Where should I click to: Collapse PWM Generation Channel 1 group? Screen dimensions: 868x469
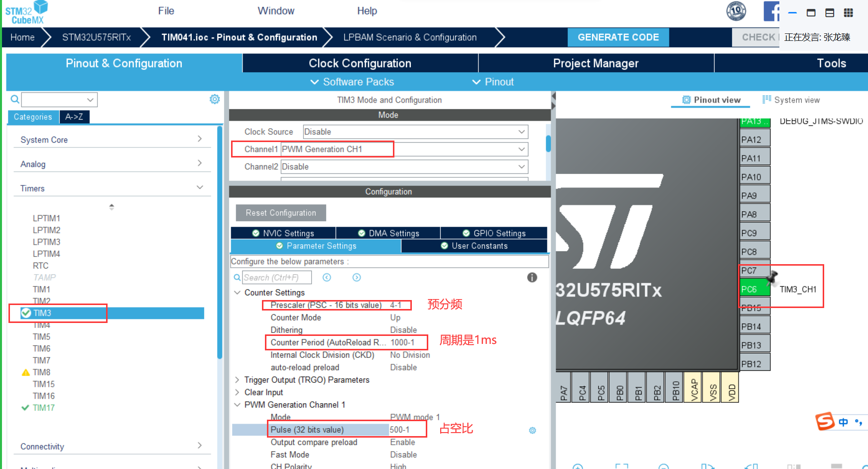coord(238,405)
